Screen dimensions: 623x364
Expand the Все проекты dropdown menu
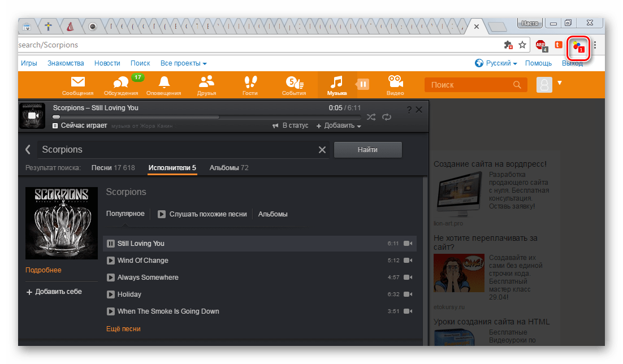tap(183, 63)
